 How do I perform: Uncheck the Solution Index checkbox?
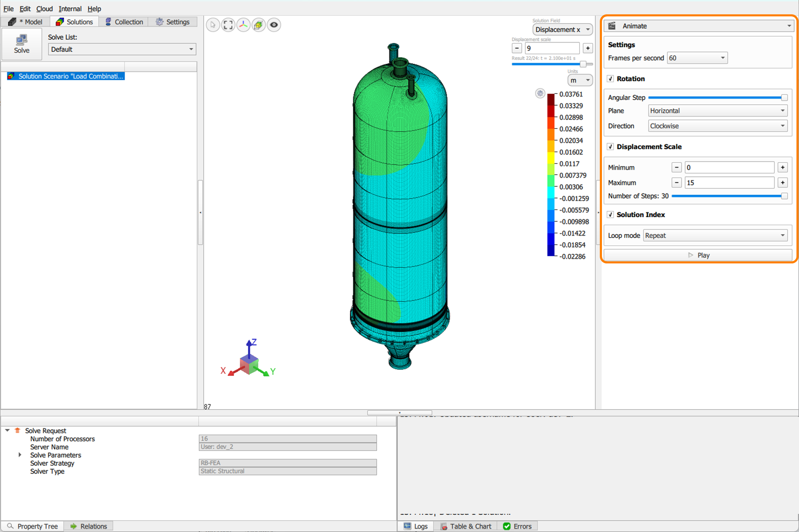pyautogui.click(x=611, y=215)
